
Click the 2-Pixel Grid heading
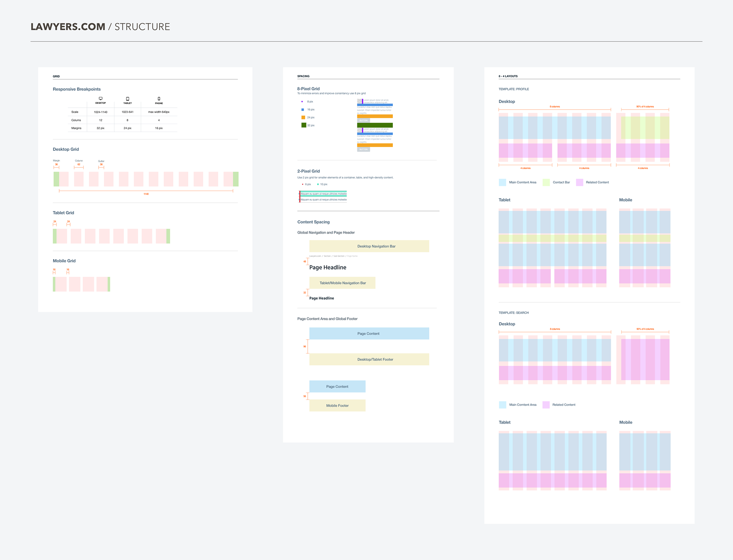pos(308,171)
